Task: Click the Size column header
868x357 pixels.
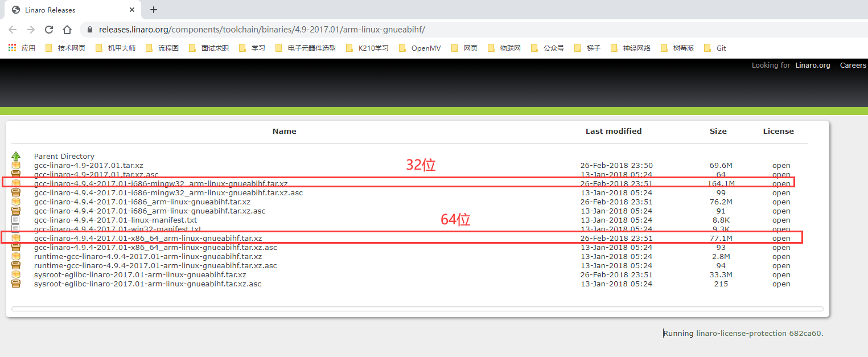Action: coord(718,131)
